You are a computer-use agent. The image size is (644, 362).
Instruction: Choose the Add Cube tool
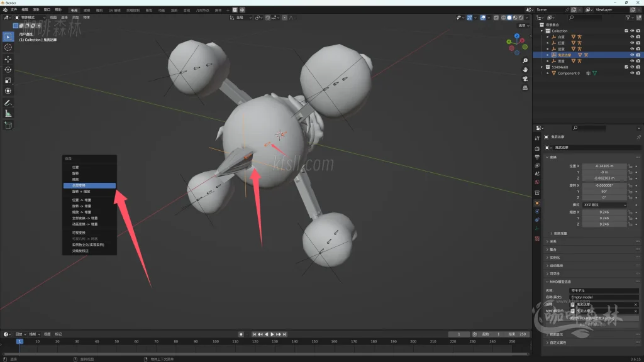coord(8,125)
